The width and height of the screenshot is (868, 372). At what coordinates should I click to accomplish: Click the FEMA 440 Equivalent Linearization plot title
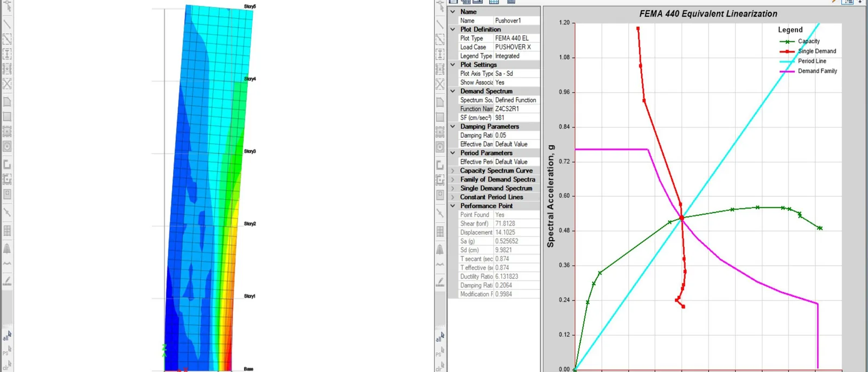coord(708,14)
